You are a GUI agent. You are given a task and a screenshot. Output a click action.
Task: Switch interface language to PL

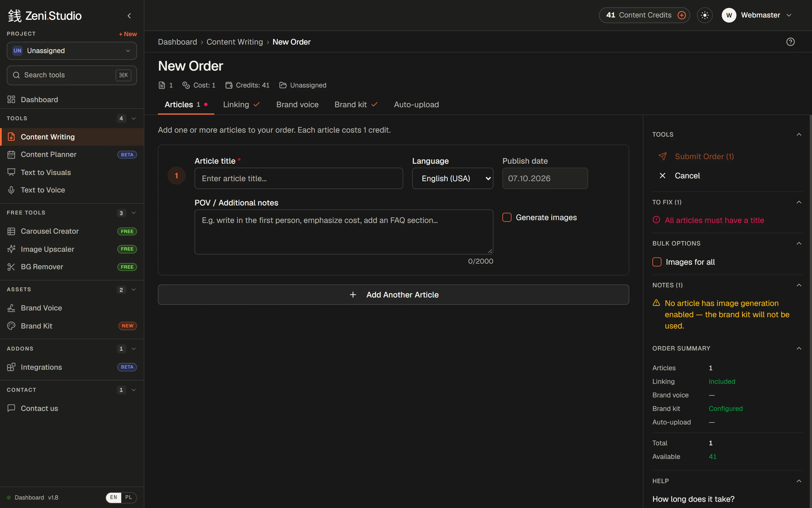[x=129, y=497]
